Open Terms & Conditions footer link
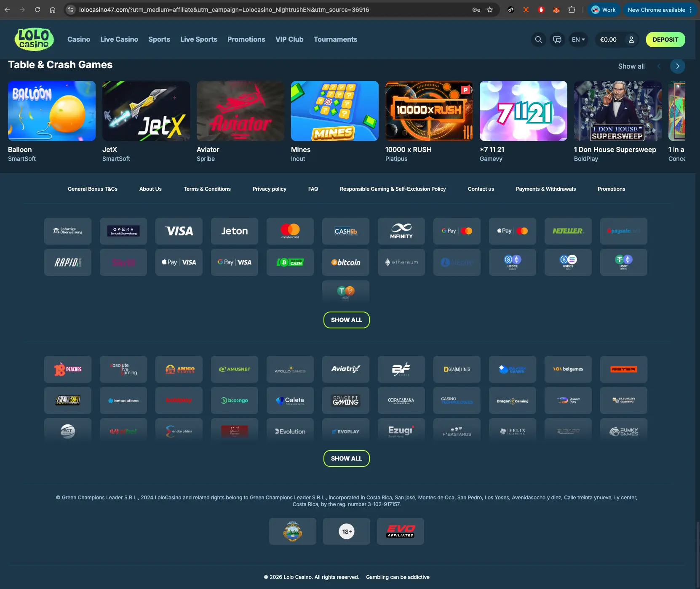Viewport: 700px width, 589px height. point(207,189)
